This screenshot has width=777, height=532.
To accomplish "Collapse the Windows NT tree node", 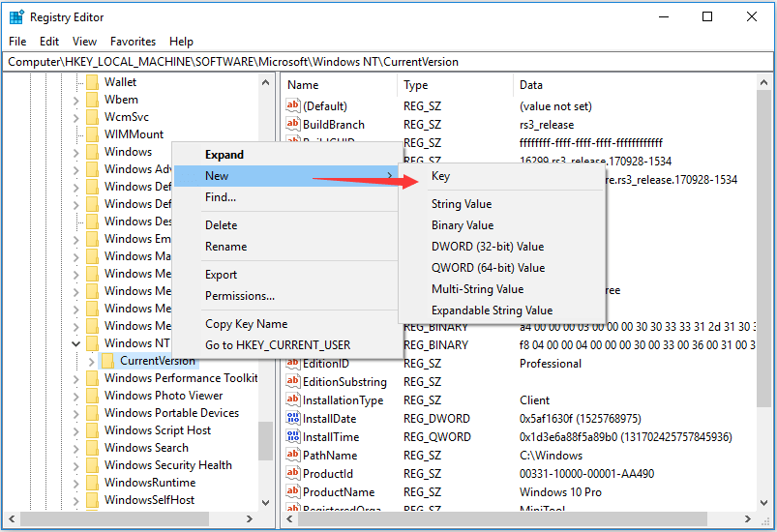I will (x=75, y=343).
